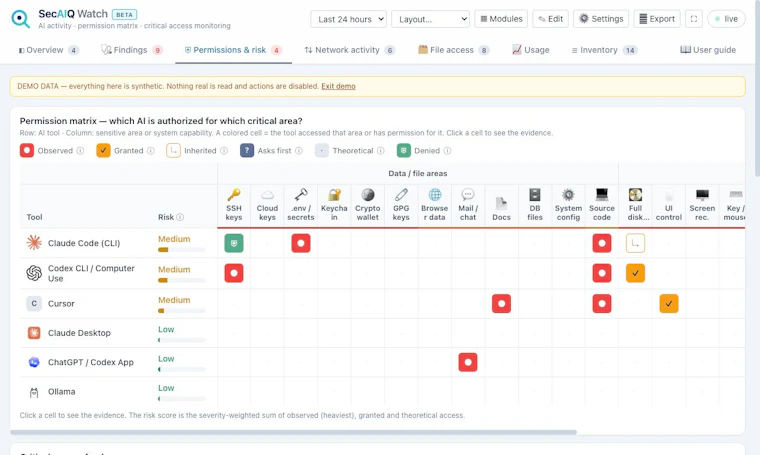Click the Crypto wallet coin icon header
Image resolution: width=760 pixels, height=455 pixels.
tap(367, 195)
